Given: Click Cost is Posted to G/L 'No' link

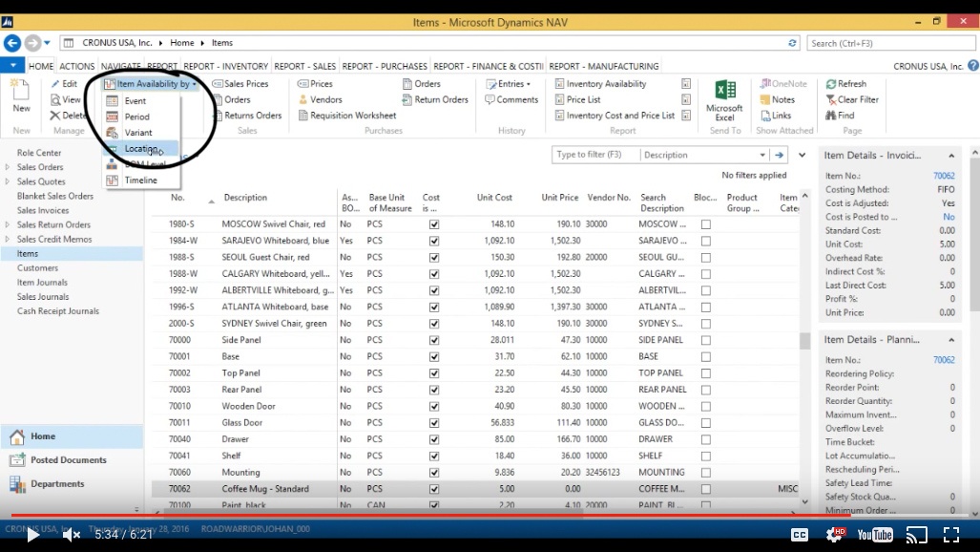Looking at the screenshot, I should (949, 217).
